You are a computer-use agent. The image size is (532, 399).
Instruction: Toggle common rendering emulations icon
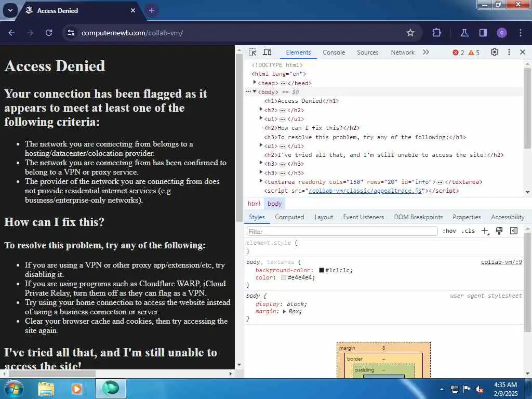[x=499, y=231]
